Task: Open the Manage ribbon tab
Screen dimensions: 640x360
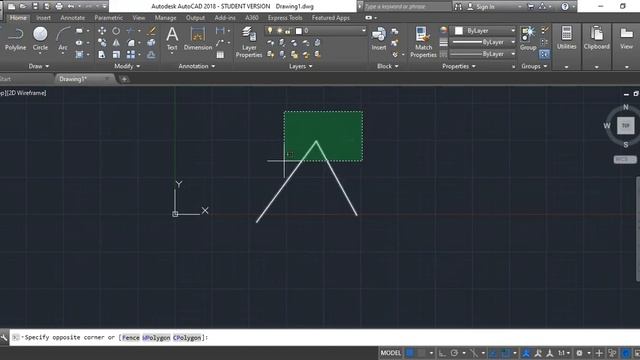Action: [x=165, y=18]
